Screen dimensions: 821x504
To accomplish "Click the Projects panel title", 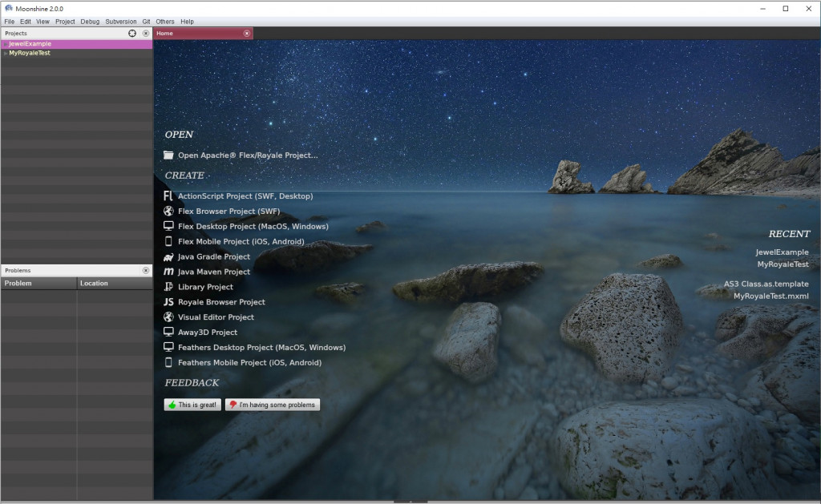I will pyautogui.click(x=16, y=33).
